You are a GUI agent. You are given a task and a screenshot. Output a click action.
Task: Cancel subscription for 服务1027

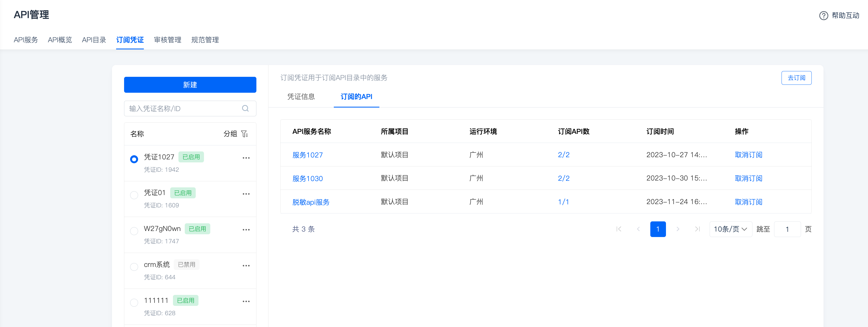[748, 155]
